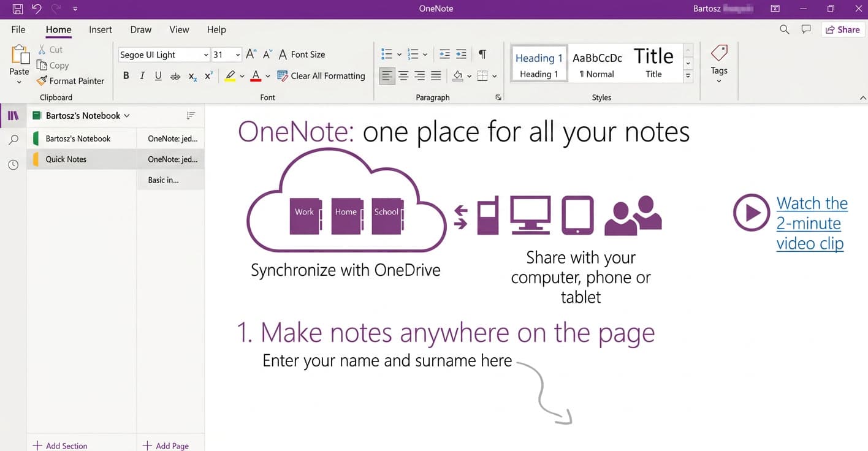Screen dimensions: 868x451
Task: Expand the Paste options arrow
Action: [x=19, y=82]
